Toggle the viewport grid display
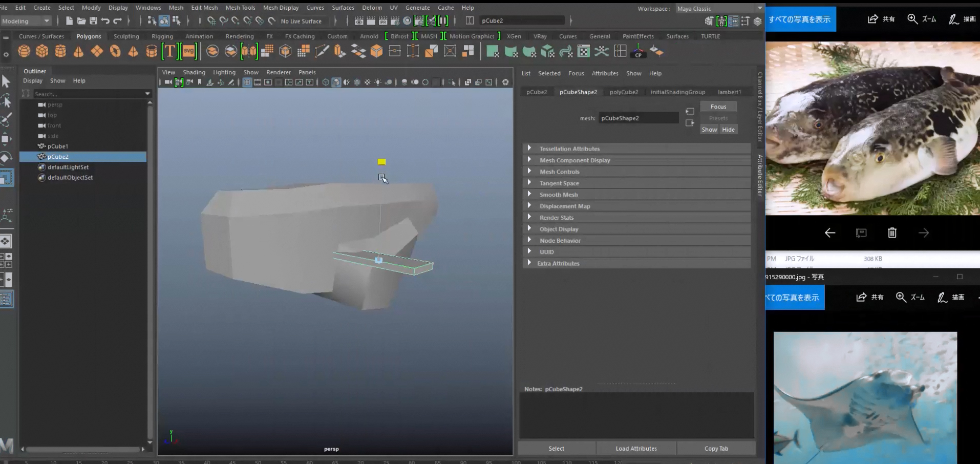Screen dimensions: 980x464 click(247, 82)
